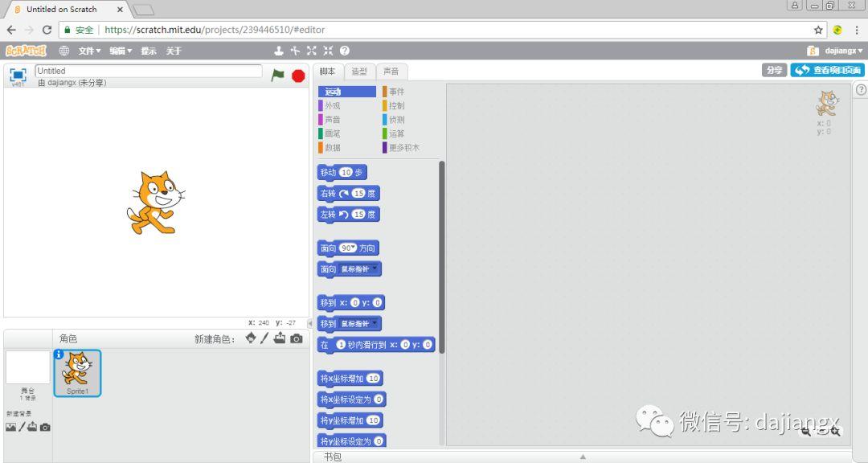Open the dajiangx account dropdown

click(x=844, y=51)
